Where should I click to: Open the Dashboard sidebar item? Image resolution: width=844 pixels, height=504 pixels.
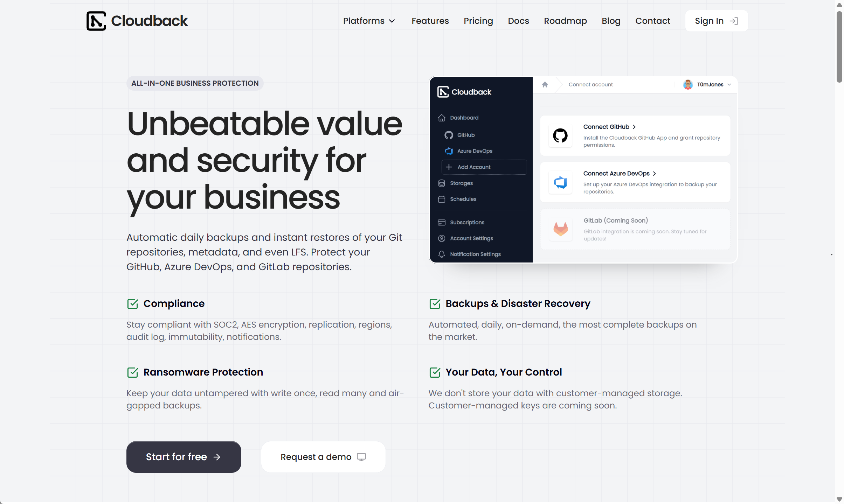point(464,118)
